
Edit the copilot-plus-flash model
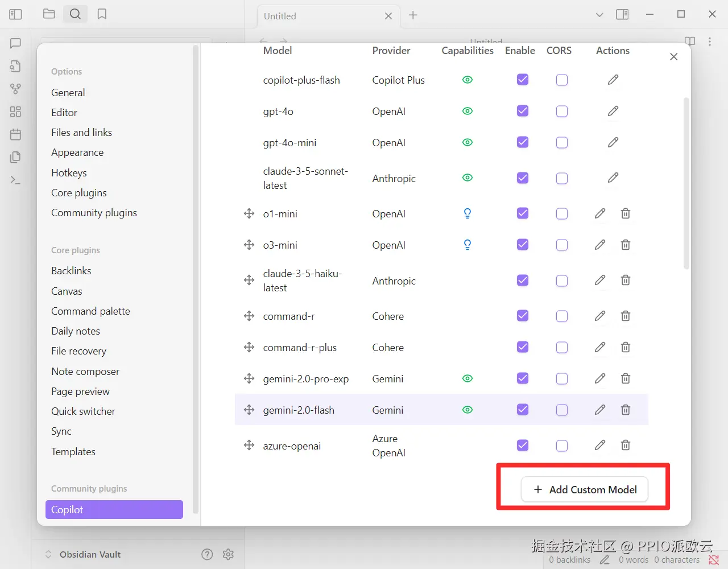(x=613, y=80)
